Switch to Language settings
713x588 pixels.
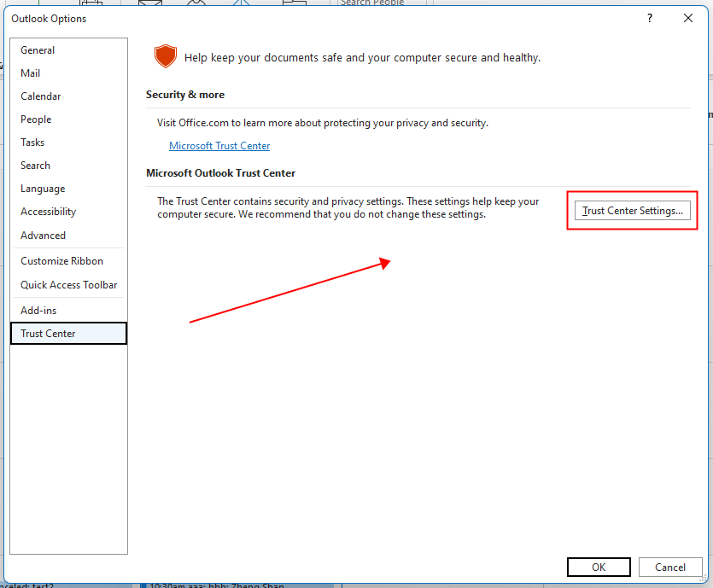(43, 189)
